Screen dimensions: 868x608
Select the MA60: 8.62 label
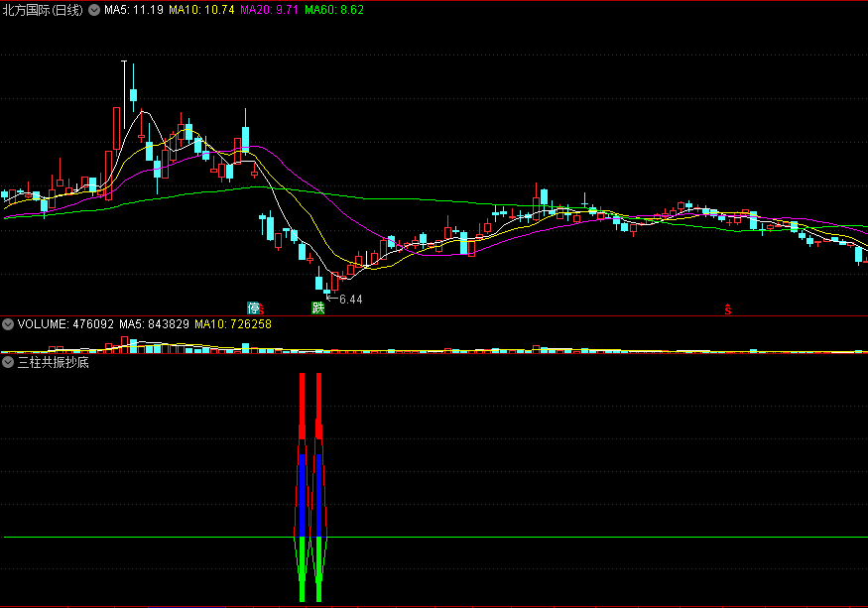tap(334, 10)
